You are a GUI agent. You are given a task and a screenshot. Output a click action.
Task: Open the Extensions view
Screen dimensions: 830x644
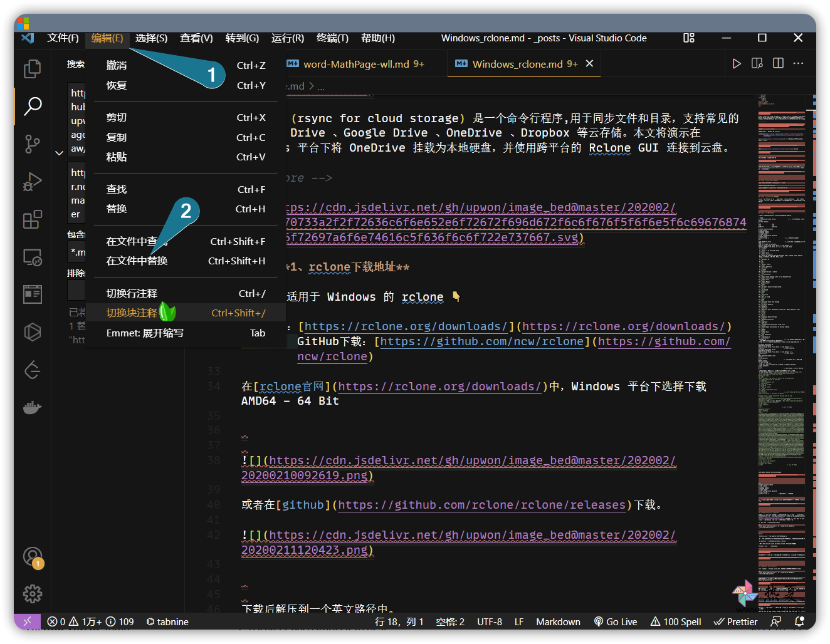[33, 219]
